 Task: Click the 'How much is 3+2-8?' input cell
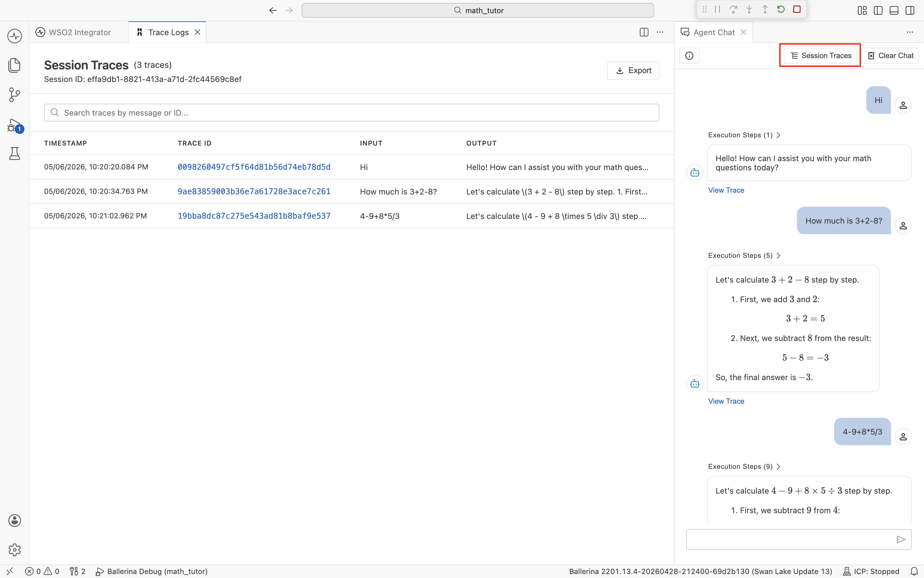click(x=398, y=191)
